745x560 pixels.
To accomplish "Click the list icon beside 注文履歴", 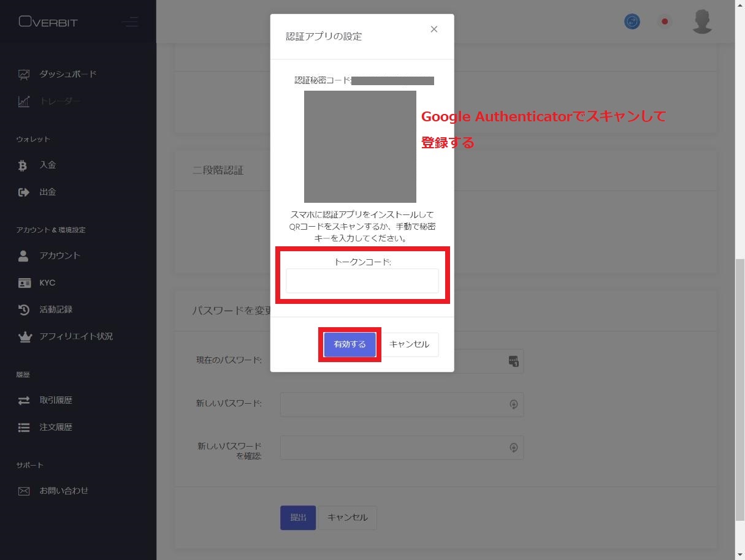I will click(x=24, y=428).
